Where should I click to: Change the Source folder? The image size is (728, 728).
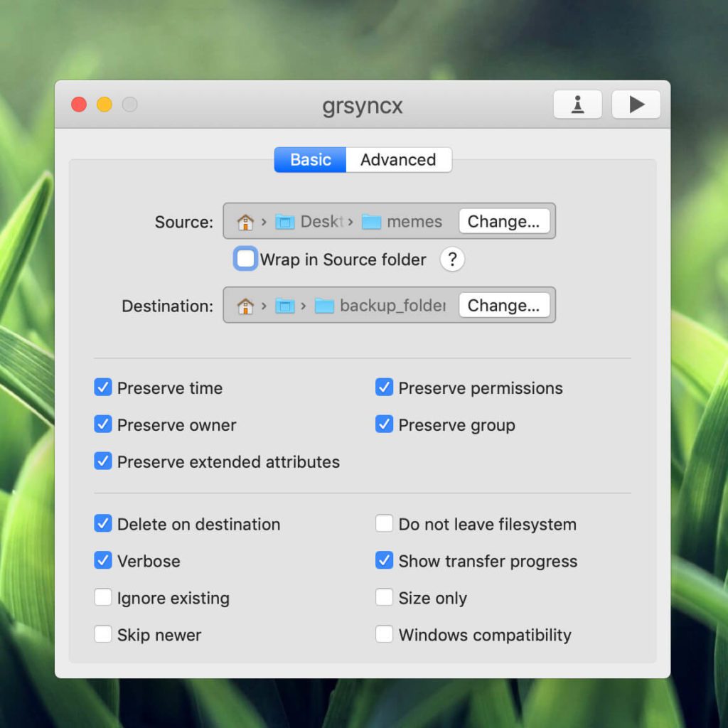coord(505,221)
